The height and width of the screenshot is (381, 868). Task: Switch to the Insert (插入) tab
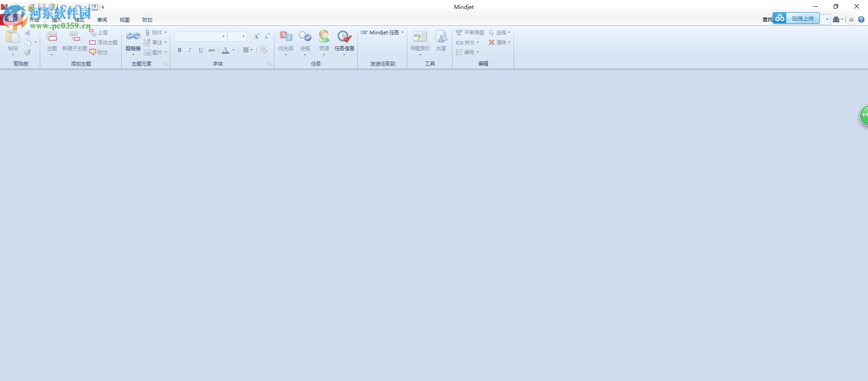tap(57, 19)
